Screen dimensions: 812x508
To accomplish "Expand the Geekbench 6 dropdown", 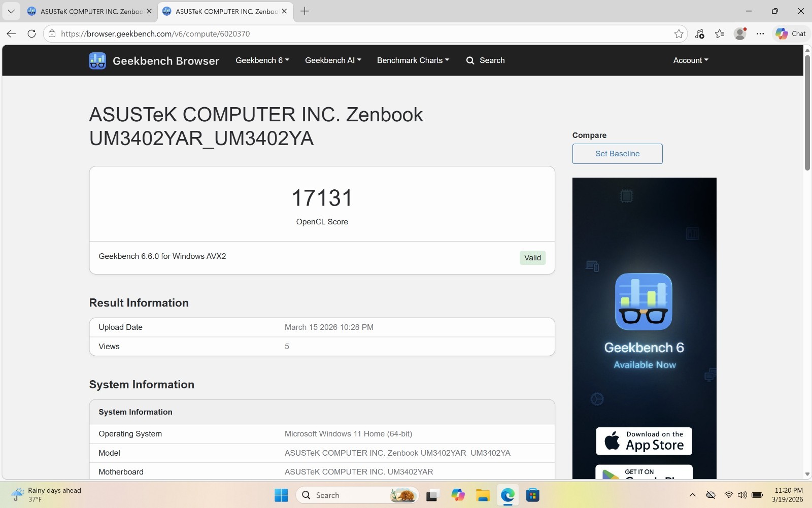I will point(261,60).
